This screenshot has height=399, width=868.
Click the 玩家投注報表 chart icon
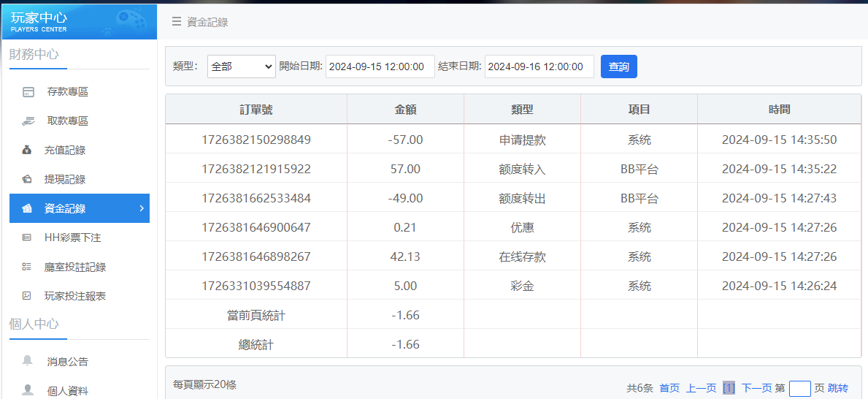coord(28,296)
